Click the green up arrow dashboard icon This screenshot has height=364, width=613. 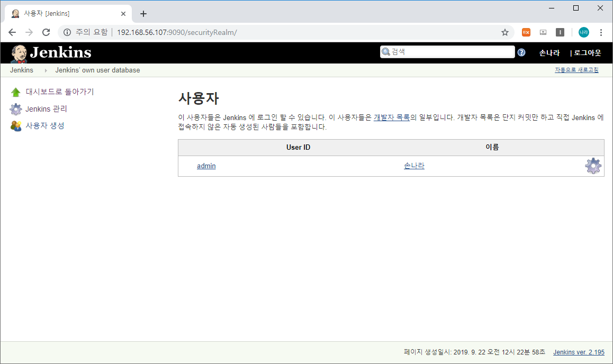(16, 92)
